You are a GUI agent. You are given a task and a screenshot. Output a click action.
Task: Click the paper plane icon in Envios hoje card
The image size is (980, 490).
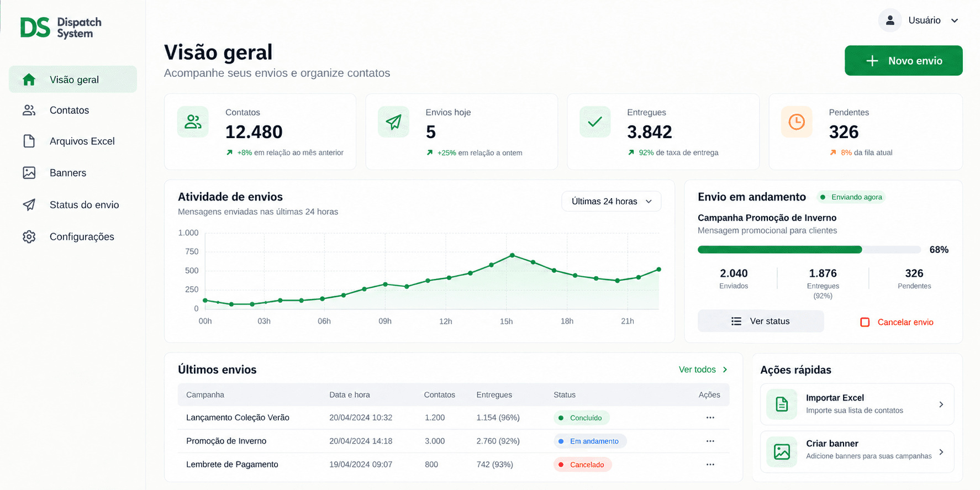click(x=393, y=122)
